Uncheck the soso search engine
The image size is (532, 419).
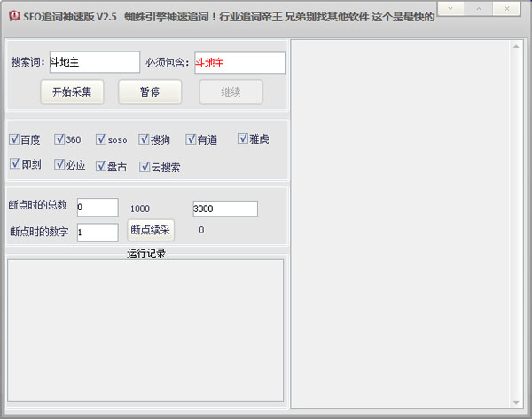coord(101,139)
